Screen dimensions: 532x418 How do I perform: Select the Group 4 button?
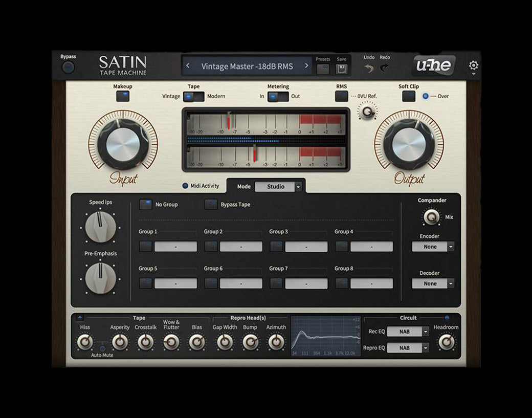(342, 246)
